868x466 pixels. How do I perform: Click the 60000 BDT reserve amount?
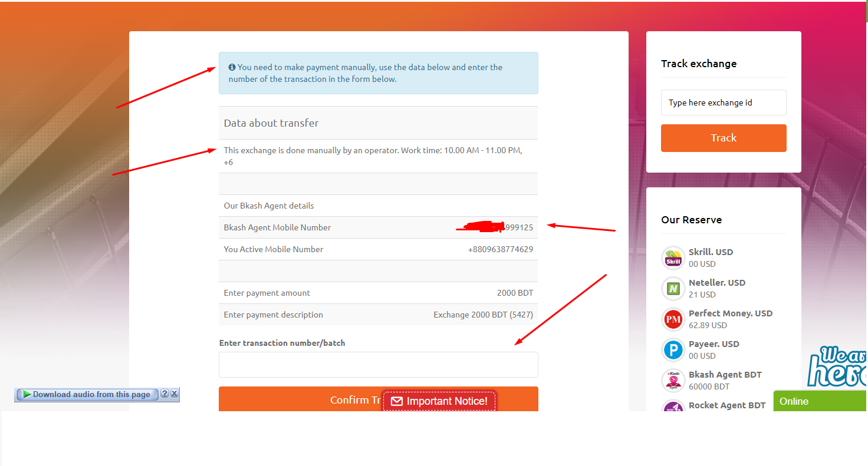click(709, 386)
